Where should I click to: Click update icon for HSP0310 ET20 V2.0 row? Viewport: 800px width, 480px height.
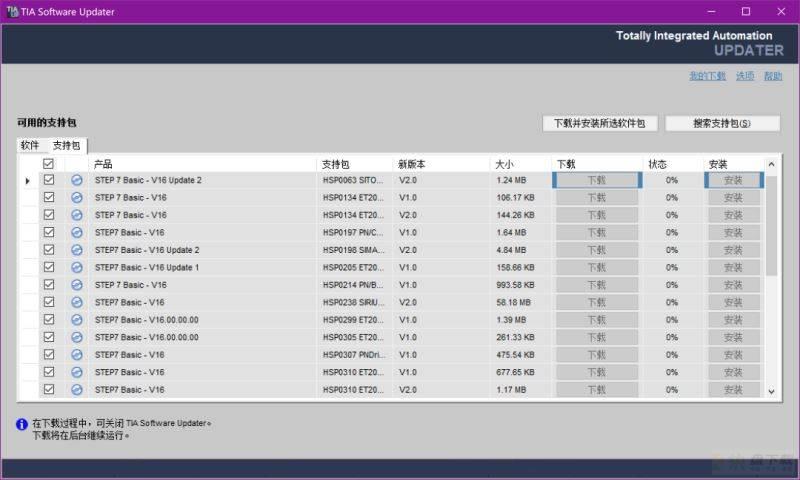[x=77, y=390]
